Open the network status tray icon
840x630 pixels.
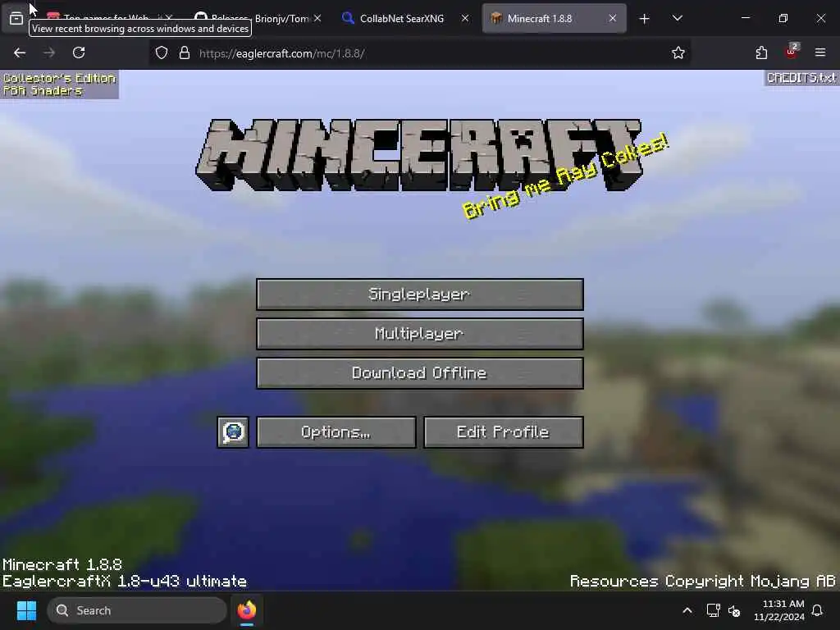coord(714,610)
